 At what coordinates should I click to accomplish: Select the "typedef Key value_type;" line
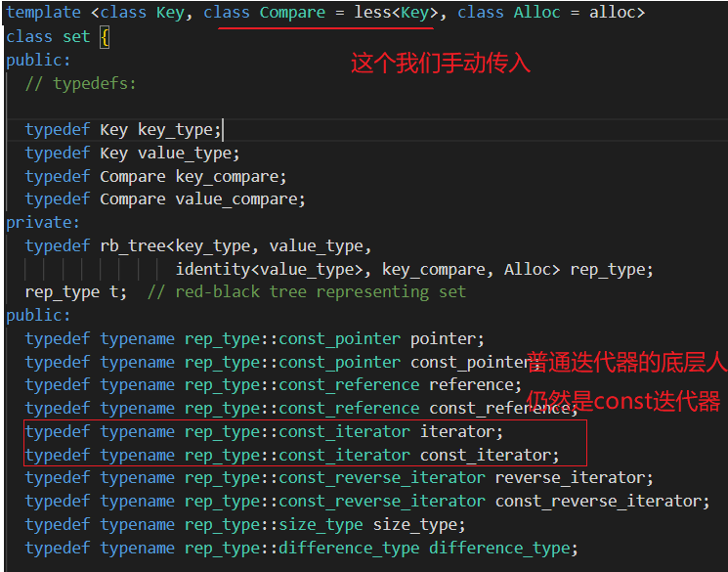[132, 154]
